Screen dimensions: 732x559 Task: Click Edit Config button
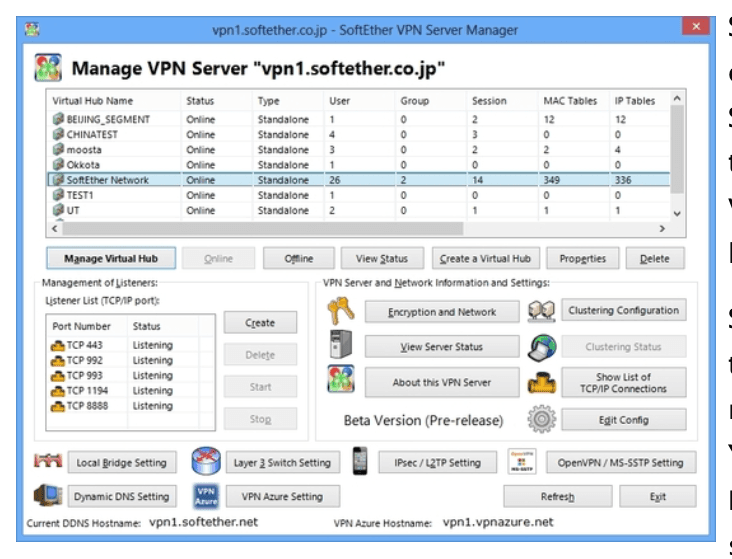point(624,420)
